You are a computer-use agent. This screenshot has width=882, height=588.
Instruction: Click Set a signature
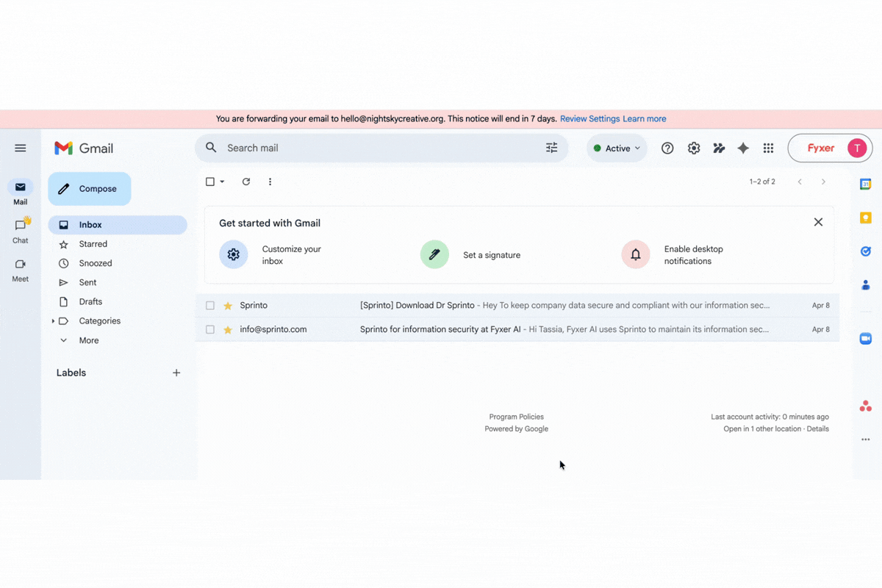pyautogui.click(x=470, y=255)
